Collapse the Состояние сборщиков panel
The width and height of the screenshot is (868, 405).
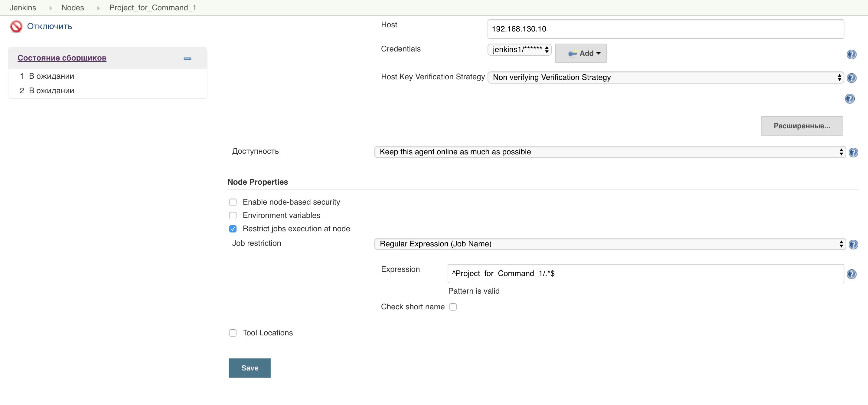tap(187, 59)
